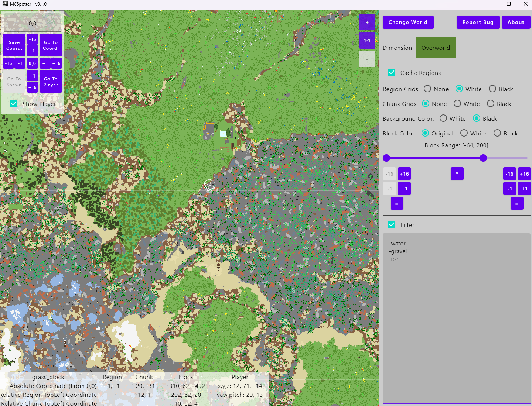Image resolution: width=532 pixels, height=406 pixels.
Task: Increase block range minimum by +16
Action: coord(404,174)
